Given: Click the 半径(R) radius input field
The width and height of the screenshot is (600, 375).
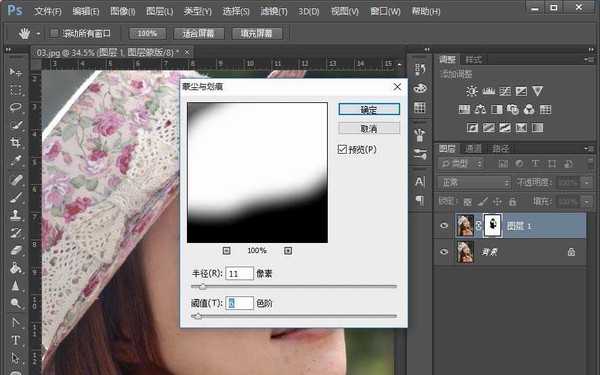Looking at the screenshot, I should 240,274.
